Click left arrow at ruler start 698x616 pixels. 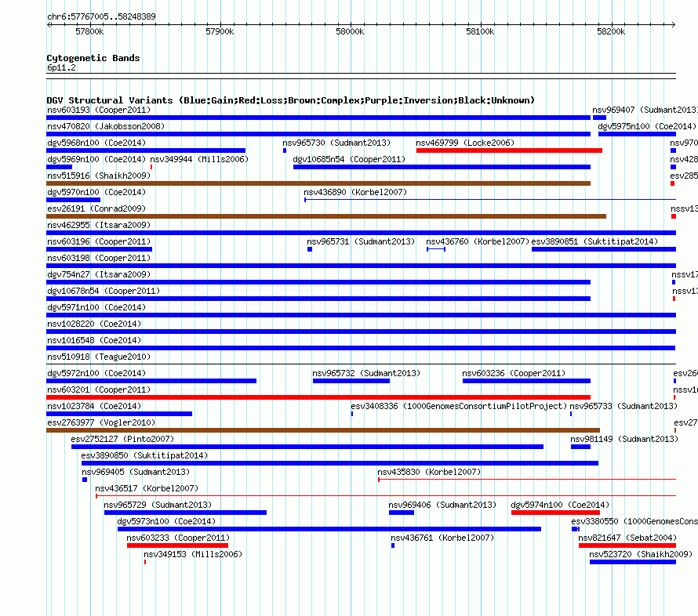tap(49, 24)
